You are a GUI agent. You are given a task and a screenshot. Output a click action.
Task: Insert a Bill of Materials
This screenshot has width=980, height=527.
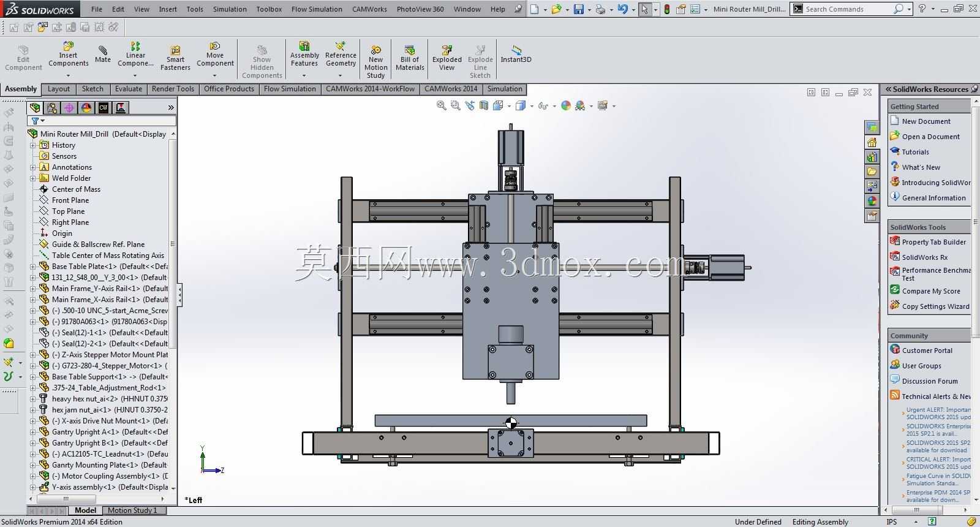point(410,58)
